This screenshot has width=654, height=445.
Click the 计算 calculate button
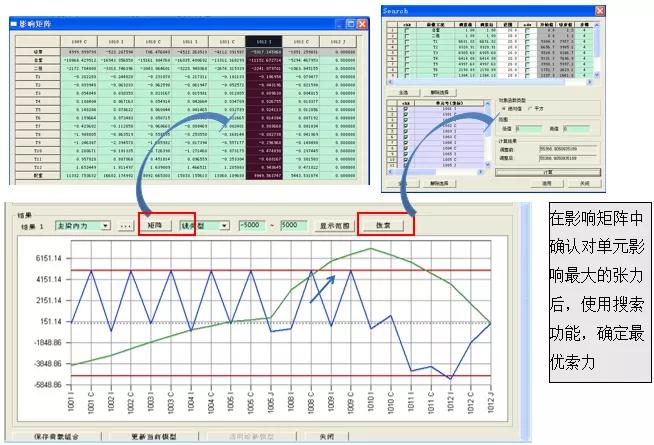(548, 172)
